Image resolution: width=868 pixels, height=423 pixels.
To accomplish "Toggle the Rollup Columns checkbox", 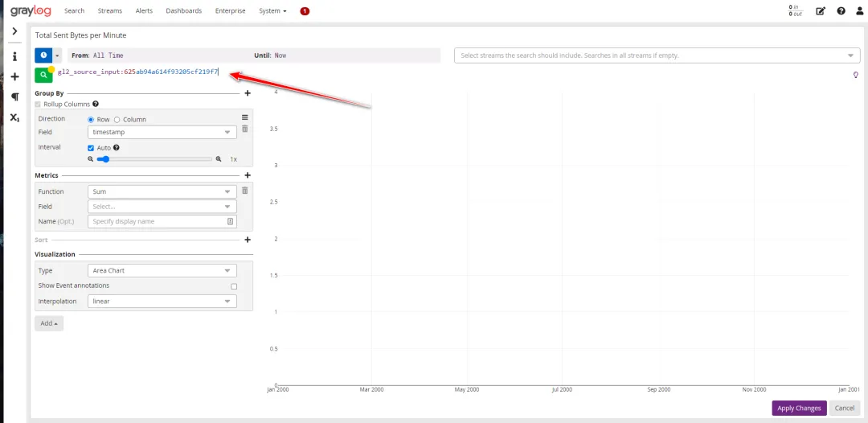I will point(38,104).
